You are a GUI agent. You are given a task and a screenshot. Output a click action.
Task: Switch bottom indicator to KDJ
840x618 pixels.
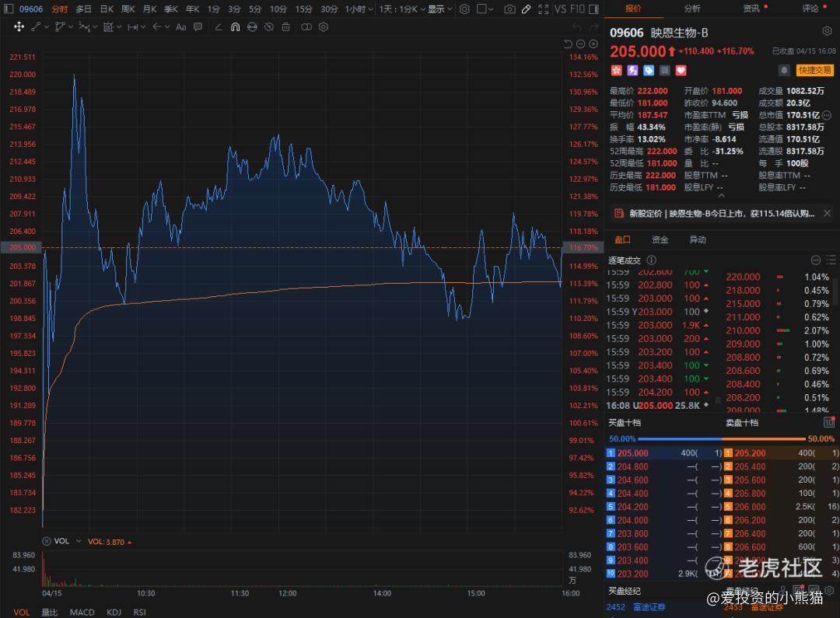pos(114,612)
